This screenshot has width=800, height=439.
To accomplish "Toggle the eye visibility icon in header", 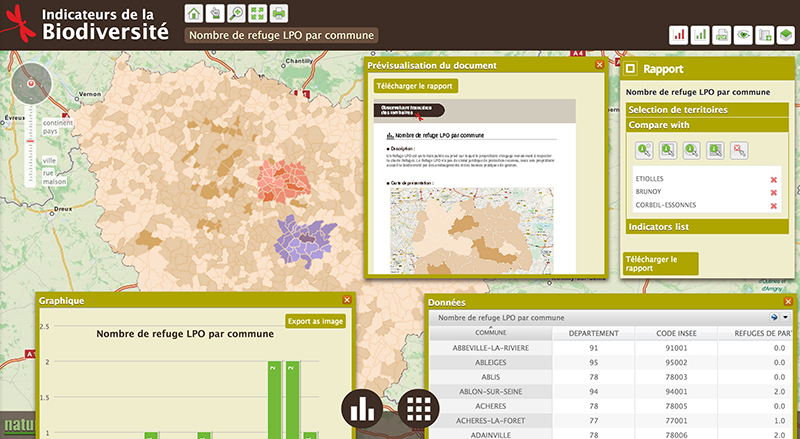I will (743, 35).
